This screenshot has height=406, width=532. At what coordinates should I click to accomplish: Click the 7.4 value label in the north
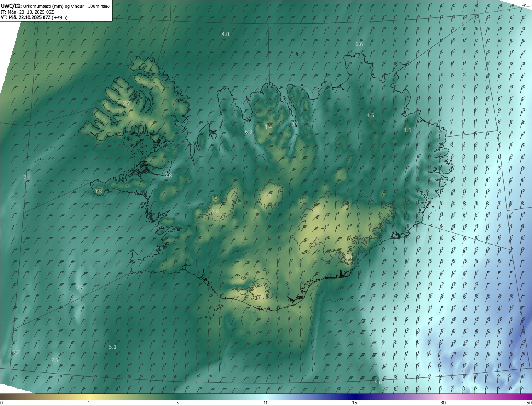pyautogui.click(x=295, y=125)
